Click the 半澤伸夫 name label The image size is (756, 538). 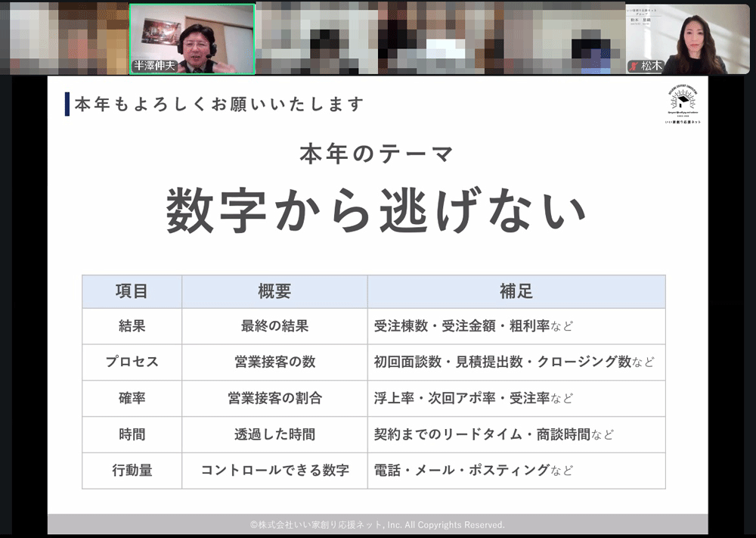click(x=155, y=67)
